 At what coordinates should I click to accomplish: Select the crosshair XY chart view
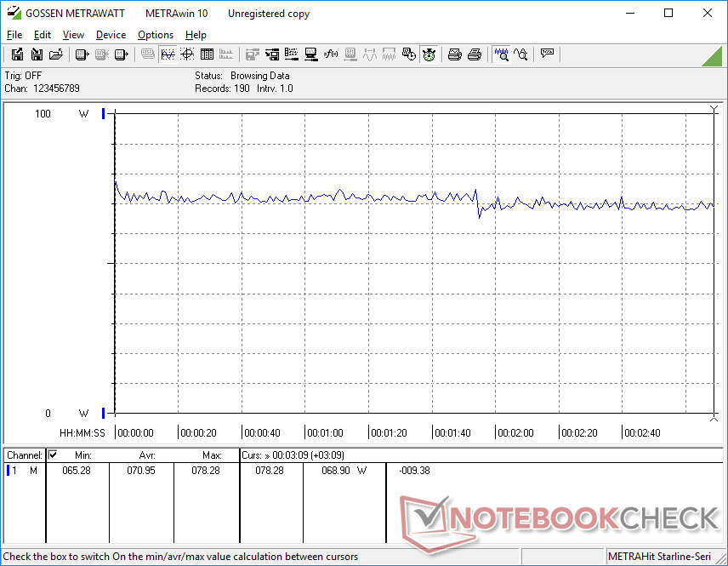(x=187, y=54)
